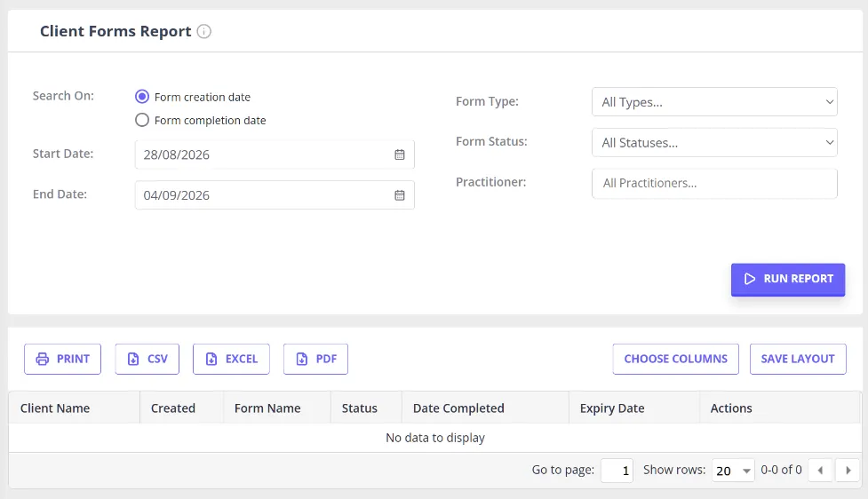This screenshot has height=499, width=868.
Task: Select the Form completion date radio button
Action: [142, 120]
